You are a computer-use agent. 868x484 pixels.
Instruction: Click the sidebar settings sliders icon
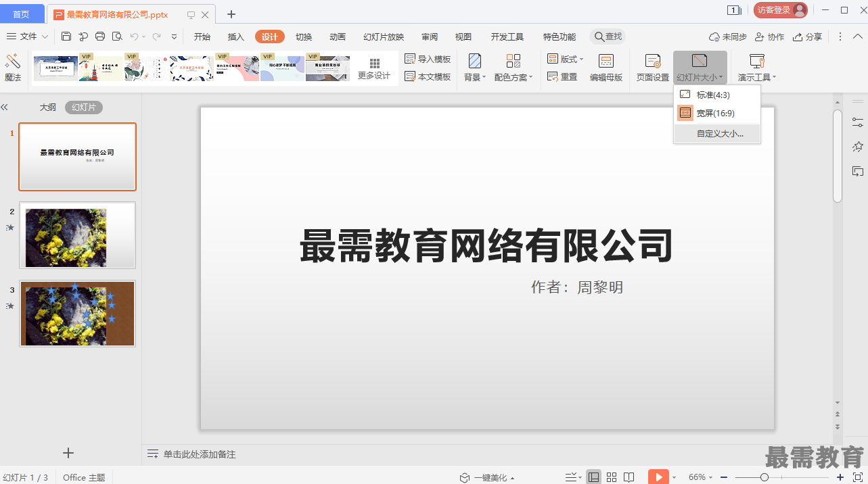coord(858,122)
